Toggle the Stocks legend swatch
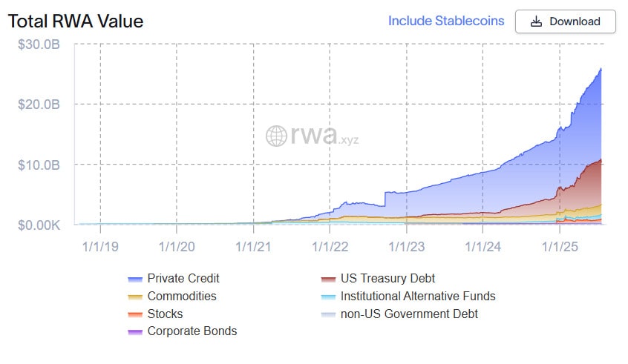 (134, 314)
